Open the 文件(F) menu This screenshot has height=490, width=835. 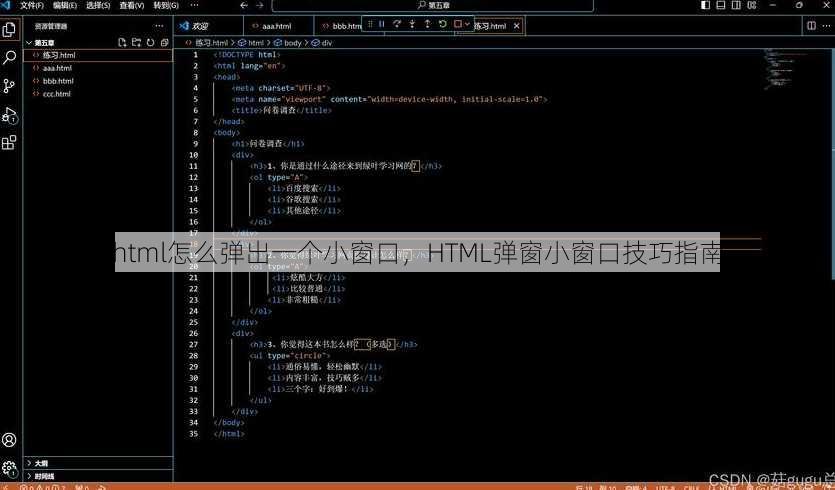pos(31,5)
